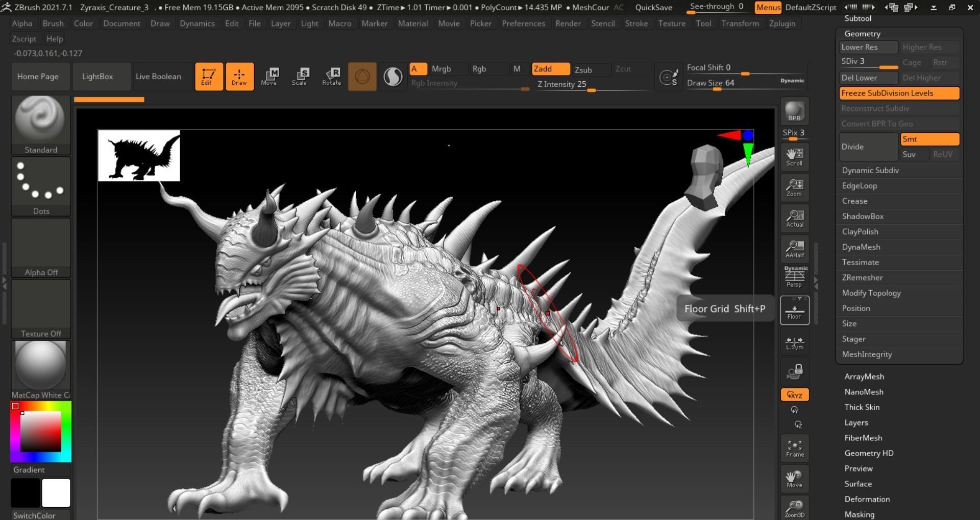Open the Zplugin menu
This screenshot has height=520, width=980.
coord(782,23)
